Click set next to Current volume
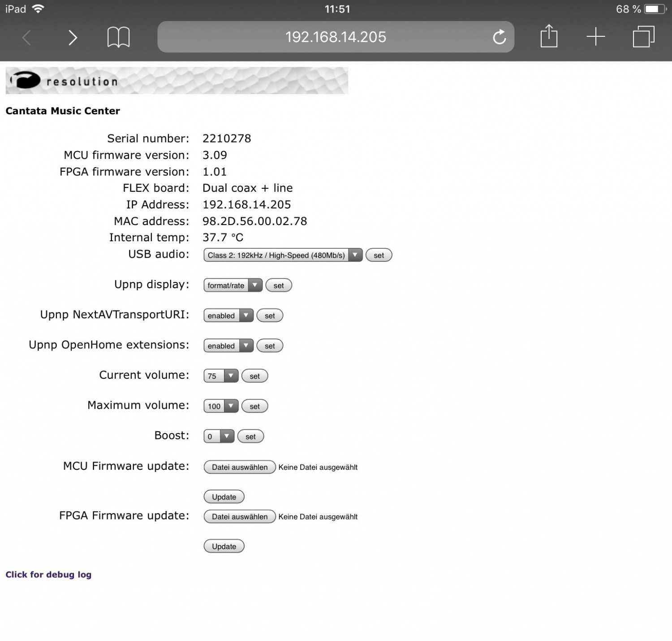 tap(254, 376)
